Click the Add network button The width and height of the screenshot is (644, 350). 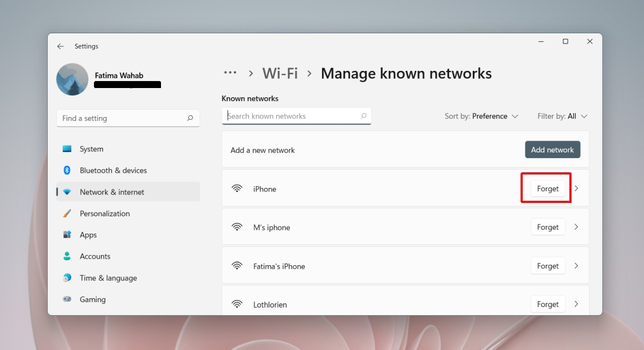(x=552, y=149)
